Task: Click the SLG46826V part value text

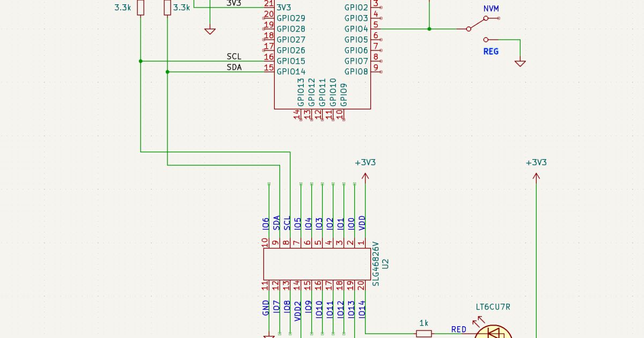Action: (376, 264)
